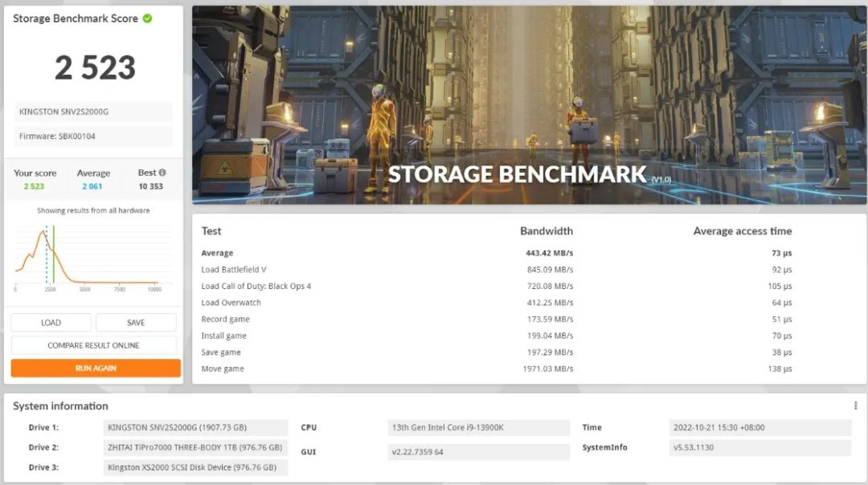Click the Average access time column header
Screen dimensions: 868x485
tap(742, 230)
